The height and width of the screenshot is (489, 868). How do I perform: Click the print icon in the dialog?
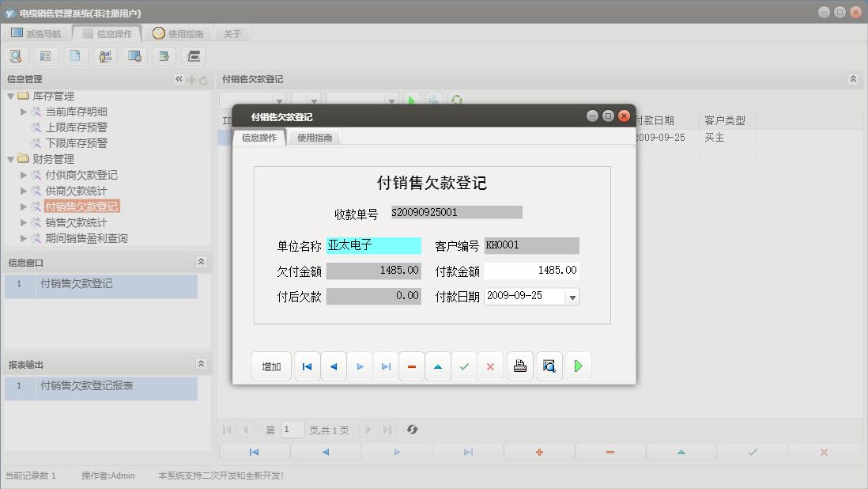[519, 366]
